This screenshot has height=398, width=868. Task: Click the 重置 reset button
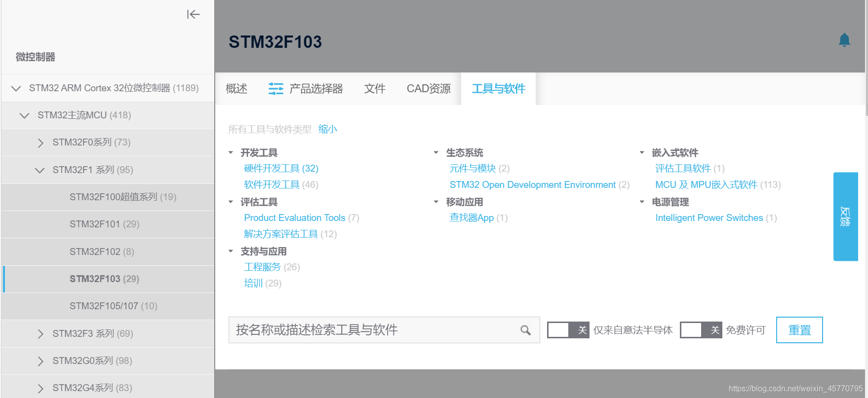(x=799, y=330)
